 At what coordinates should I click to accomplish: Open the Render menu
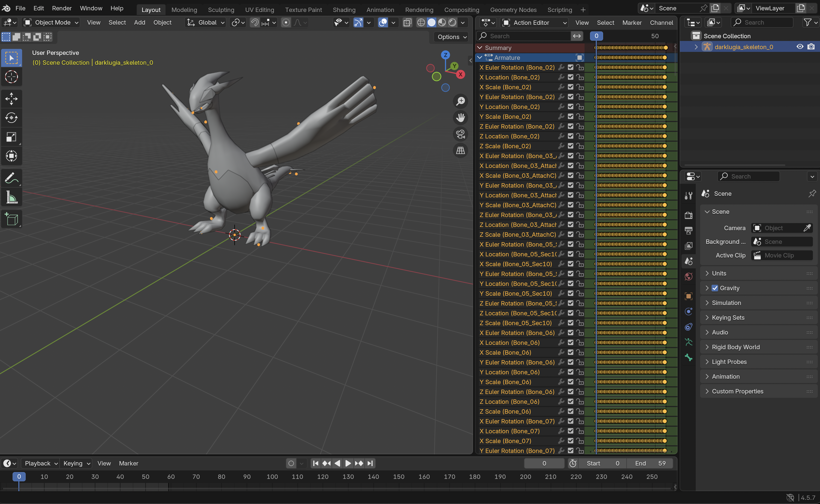(x=62, y=8)
